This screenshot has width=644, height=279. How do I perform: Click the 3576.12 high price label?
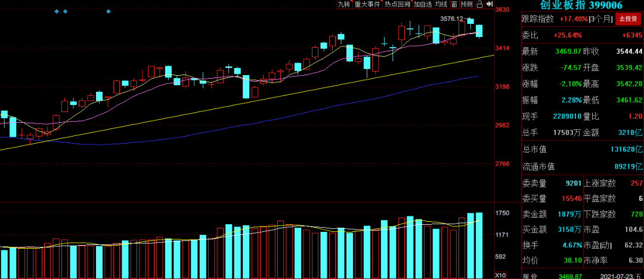pyautogui.click(x=451, y=19)
